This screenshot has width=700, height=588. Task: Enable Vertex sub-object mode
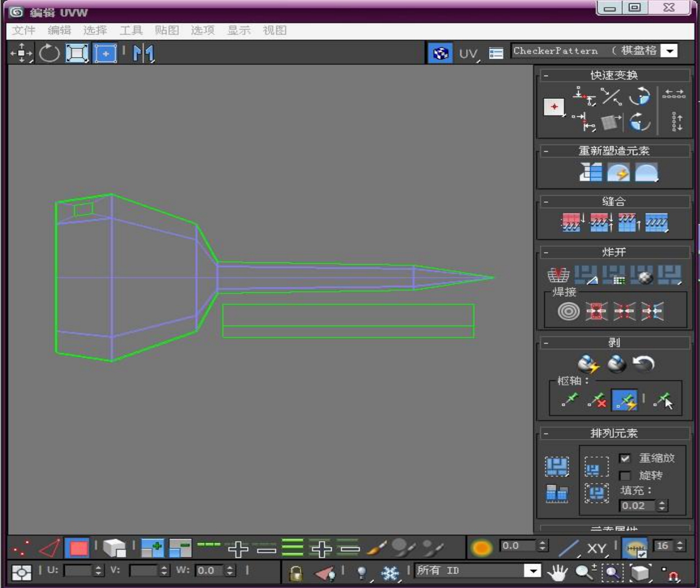coord(22,547)
